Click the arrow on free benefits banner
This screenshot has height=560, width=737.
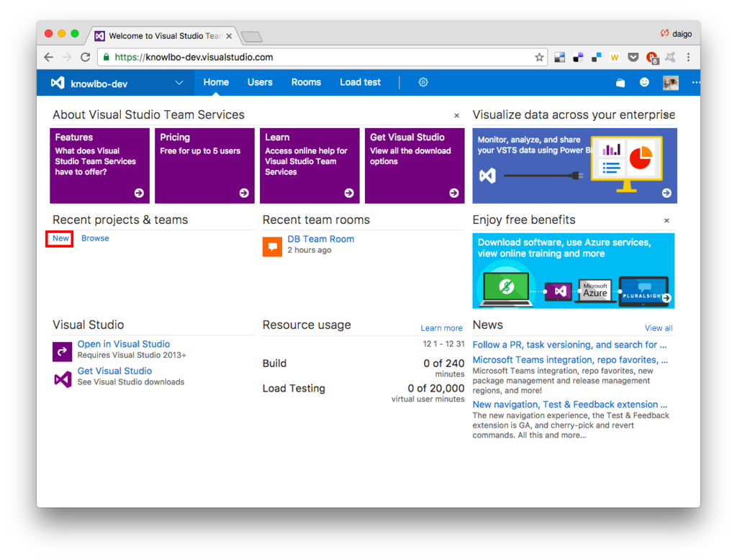(666, 297)
